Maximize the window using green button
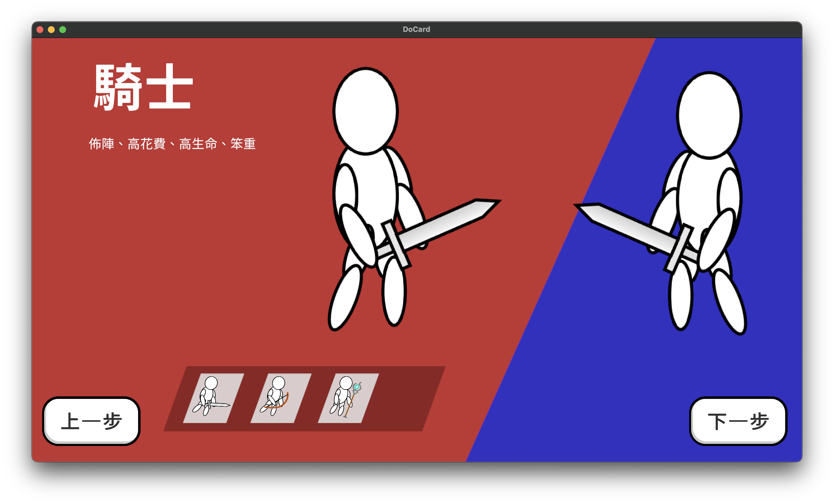The width and height of the screenshot is (834, 504). (x=63, y=30)
